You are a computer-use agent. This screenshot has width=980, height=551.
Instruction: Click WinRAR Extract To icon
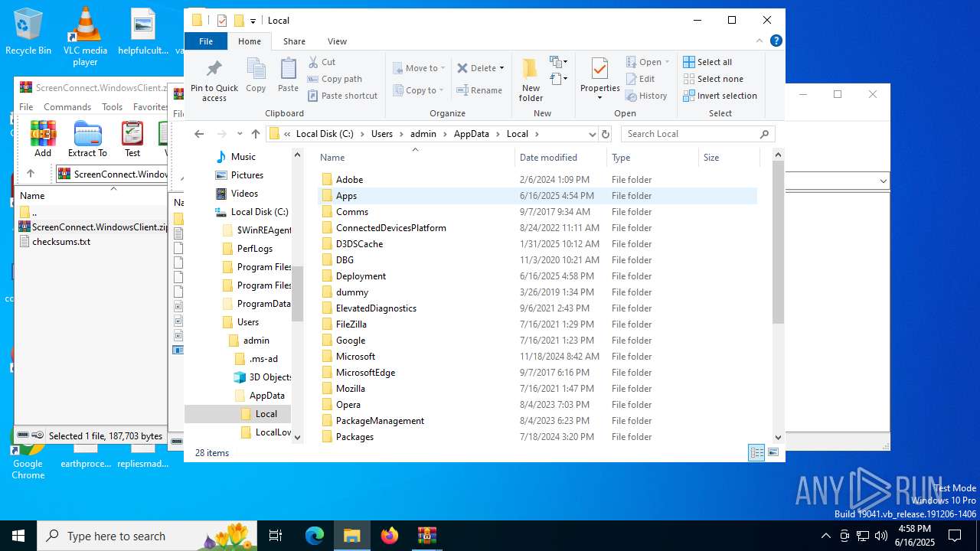[x=87, y=139]
